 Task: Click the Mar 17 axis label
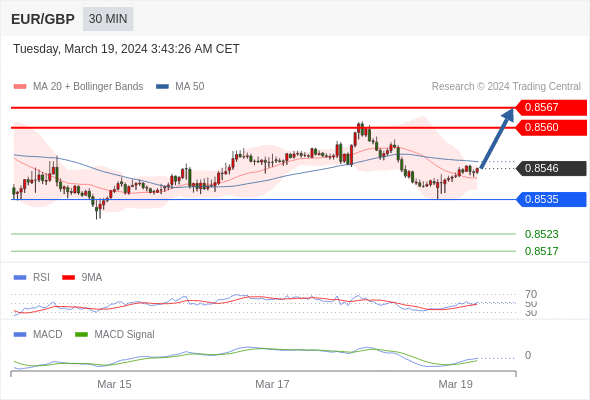(x=272, y=384)
